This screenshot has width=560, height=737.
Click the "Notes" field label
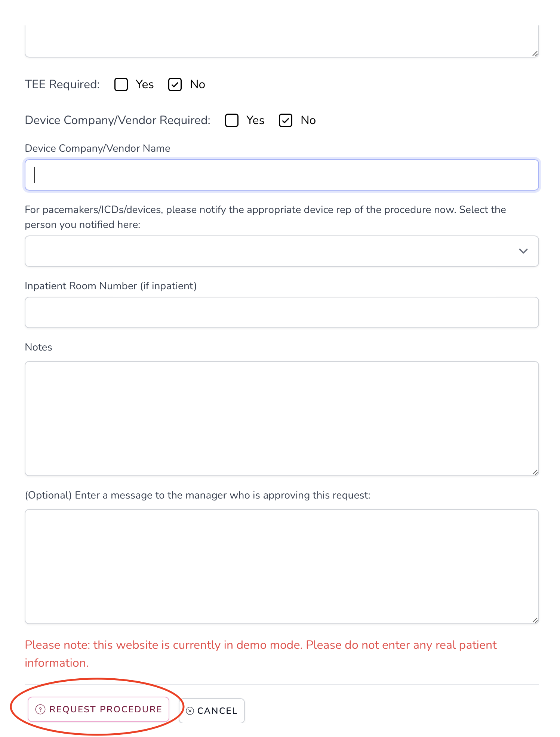click(39, 347)
